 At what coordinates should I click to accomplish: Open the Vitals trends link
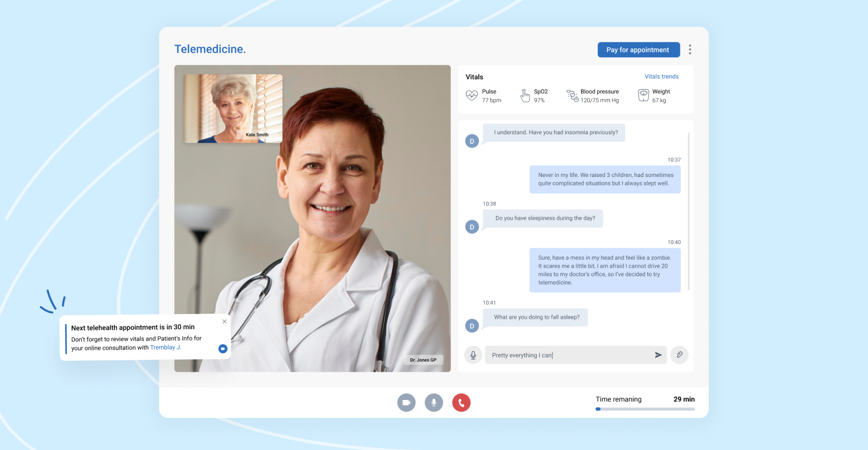tap(662, 76)
